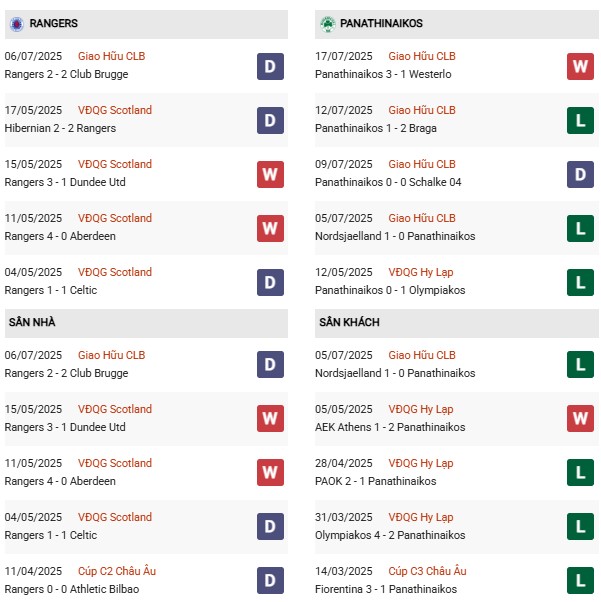Viewport: 601px width, 602px height.
Task: Select the SÂN KHÁCH section header
Action: click(349, 322)
